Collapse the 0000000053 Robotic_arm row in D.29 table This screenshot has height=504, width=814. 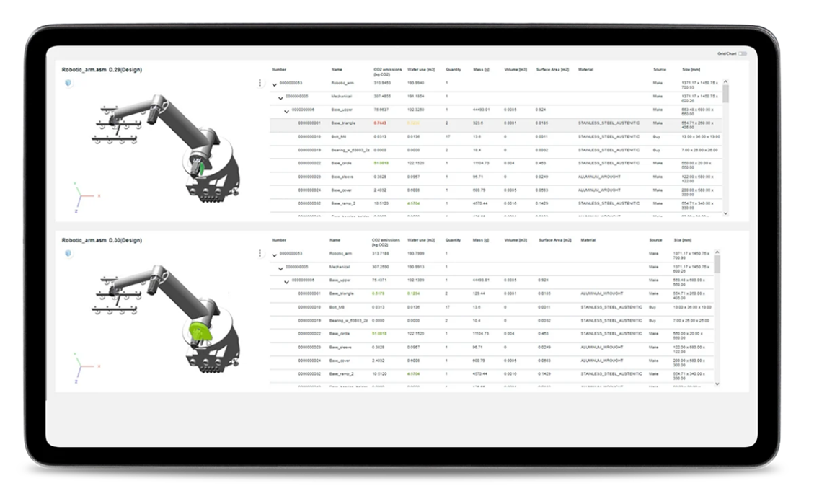click(x=275, y=84)
